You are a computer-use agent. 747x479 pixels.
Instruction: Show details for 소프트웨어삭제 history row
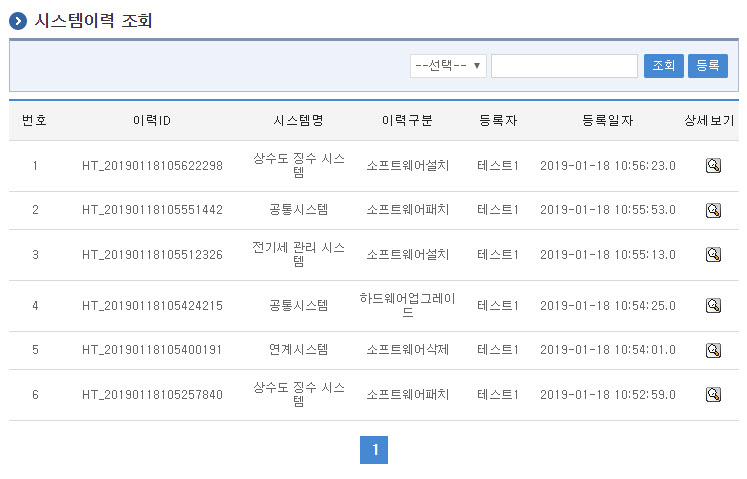coord(713,350)
